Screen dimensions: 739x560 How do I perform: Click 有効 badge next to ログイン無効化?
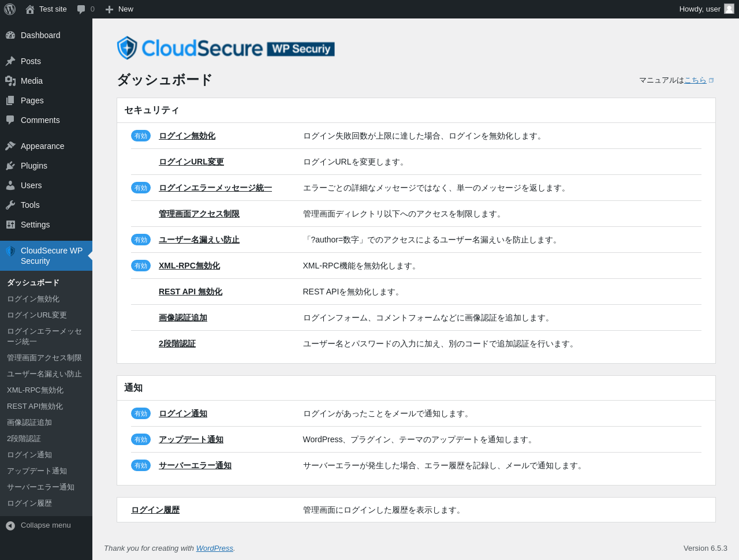[141, 136]
